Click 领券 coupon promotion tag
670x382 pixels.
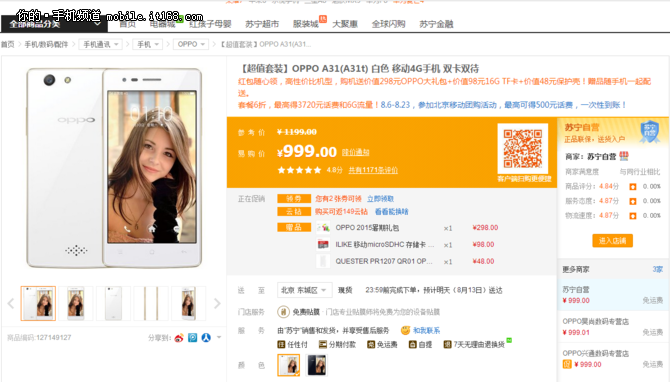tap(294, 199)
